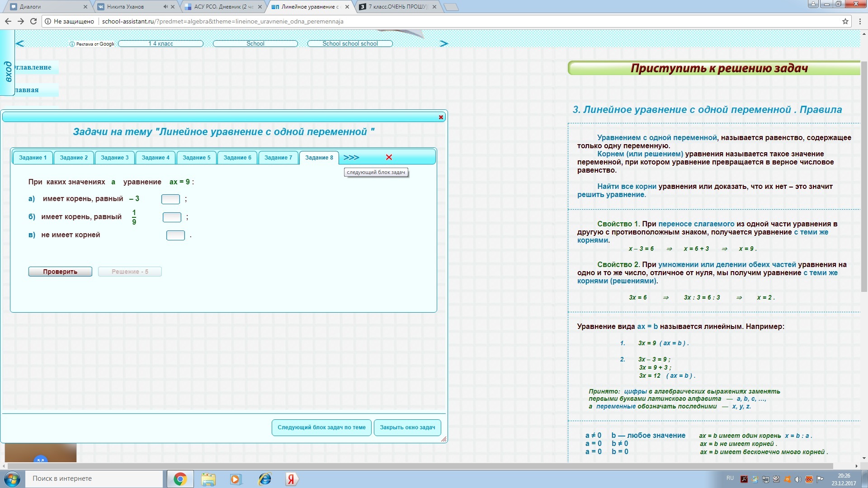This screenshot has width=868, height=488.
Task: Focus answer field for part а)
Action: pyautogui.click(x=170, y=199)
